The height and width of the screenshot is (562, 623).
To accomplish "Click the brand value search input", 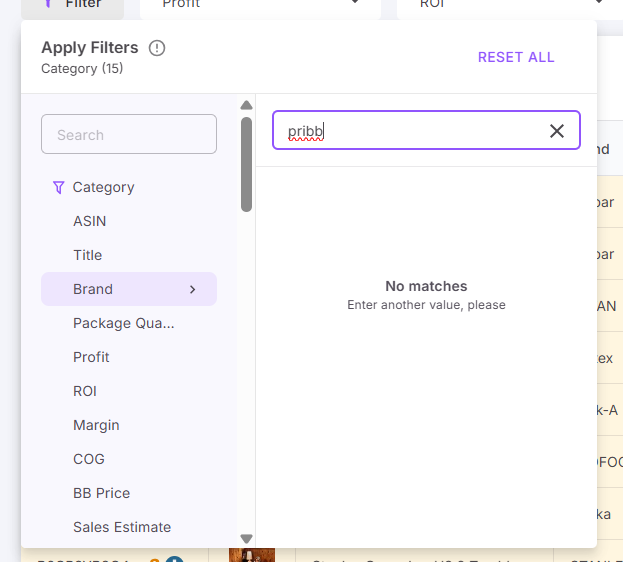I will coord(410,131).
